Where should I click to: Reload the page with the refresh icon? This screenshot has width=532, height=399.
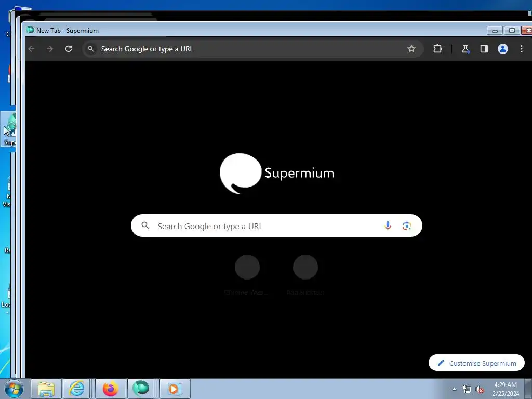(x=69, y=49)
